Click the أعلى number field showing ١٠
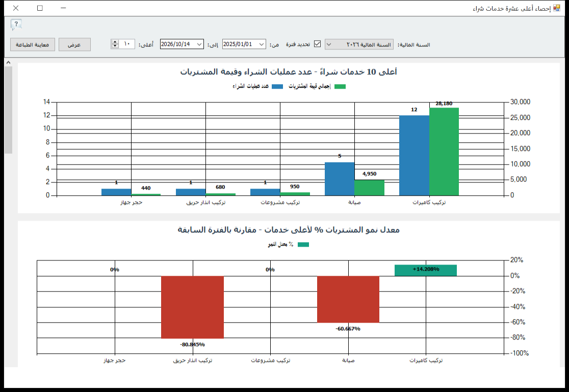The image size is (569, 392). (x=126, y=44)
